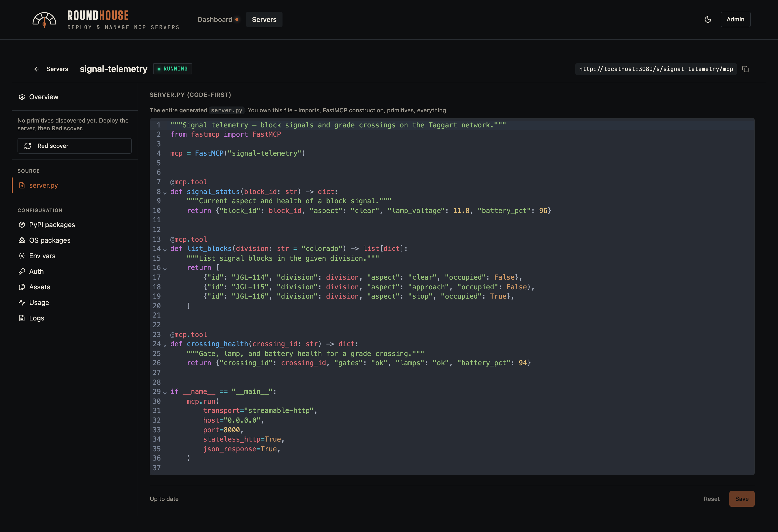Reset the editor changes
This screenshot has width=778, height=532.
(x=711, y=499)
